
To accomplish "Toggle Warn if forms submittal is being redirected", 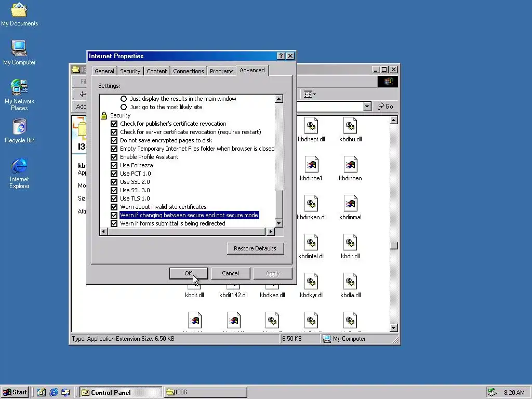I will [114, 223].
